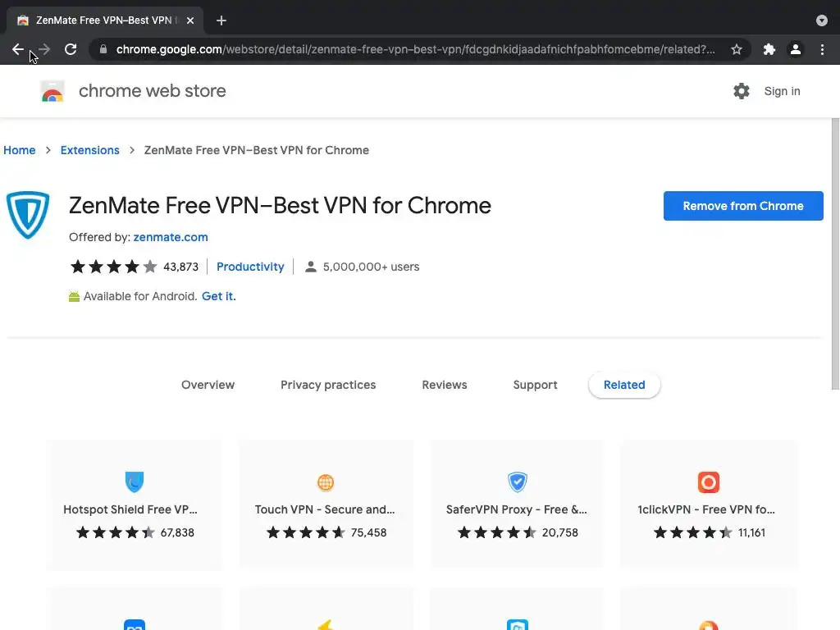Open the Chrome profile avatar menu

point(796,49)
